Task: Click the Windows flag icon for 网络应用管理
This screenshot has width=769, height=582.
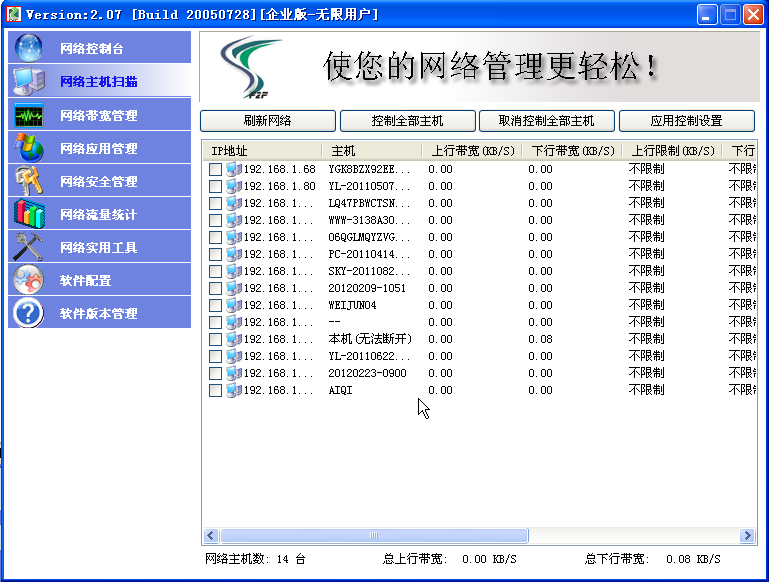Action: 29,148
